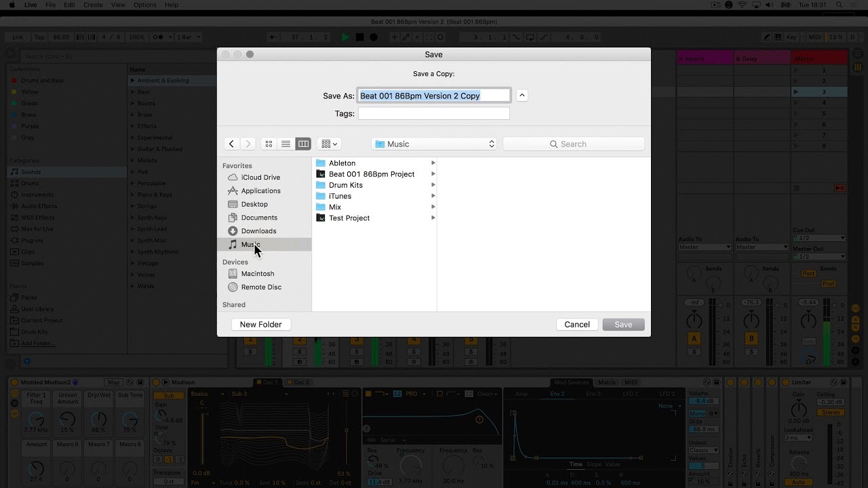Choose the Macintosh device
Image resolution: width=868 pixels, height=488 pixels.
(x=264, y=274)
